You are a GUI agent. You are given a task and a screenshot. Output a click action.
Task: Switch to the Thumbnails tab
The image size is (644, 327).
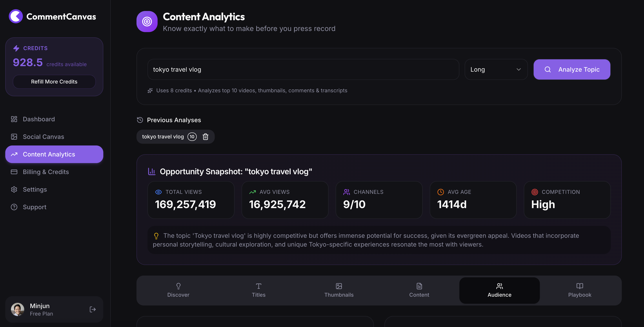click(339, 291)
